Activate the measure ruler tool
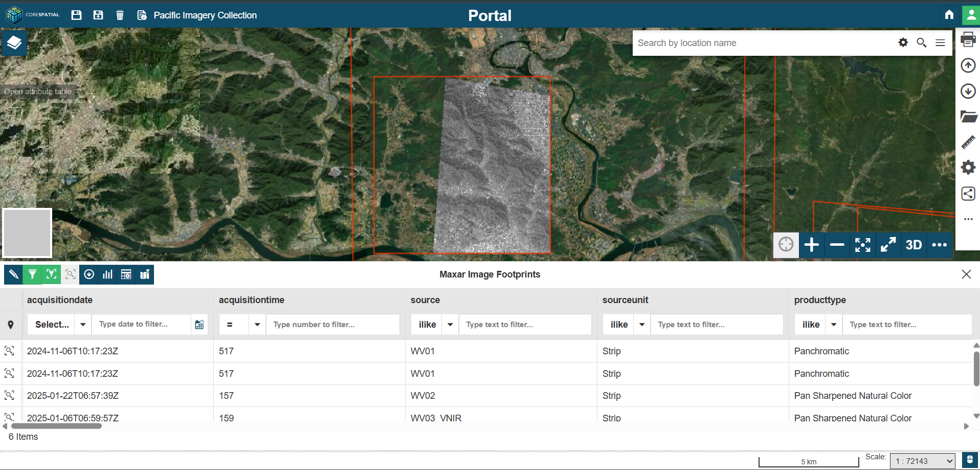Viewport: 980px width, 470px height. [x=968, y=142]
